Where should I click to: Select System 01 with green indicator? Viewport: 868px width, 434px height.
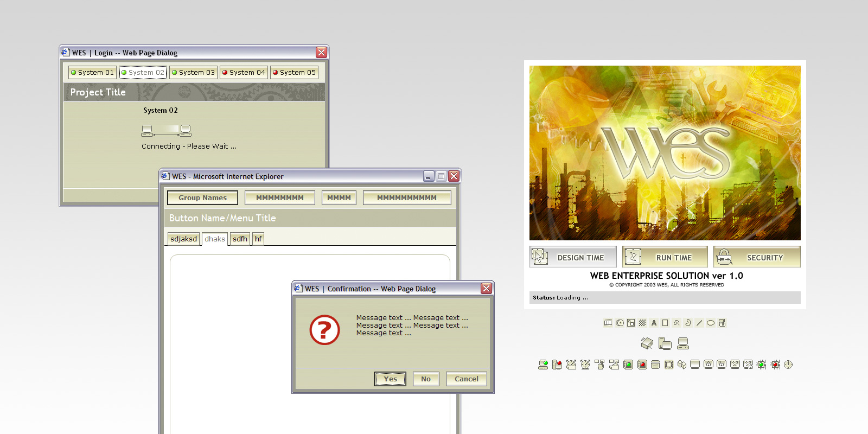(92, 72)
